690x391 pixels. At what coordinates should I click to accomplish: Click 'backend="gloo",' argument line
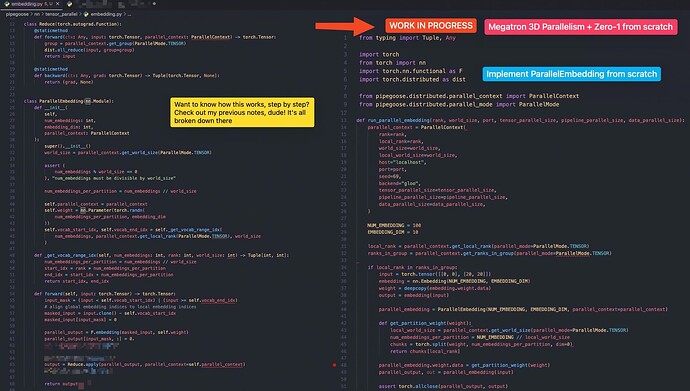coord(400,183)
